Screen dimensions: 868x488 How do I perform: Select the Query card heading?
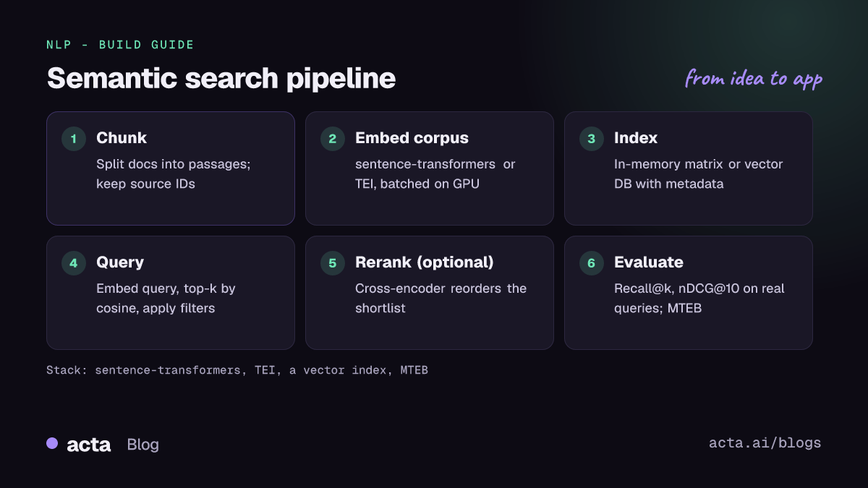click(x=120, y=262)
